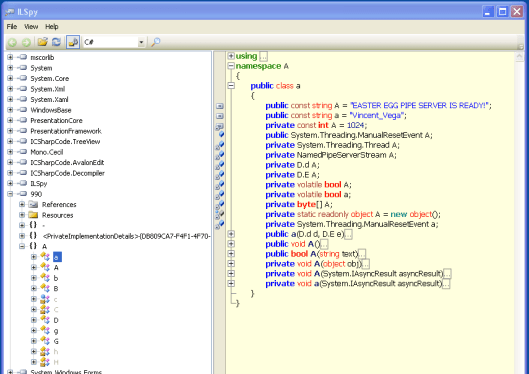This screenshot has height=374, width=529.
Task: Toggle show internal types and members button
Action: point(73,42)
